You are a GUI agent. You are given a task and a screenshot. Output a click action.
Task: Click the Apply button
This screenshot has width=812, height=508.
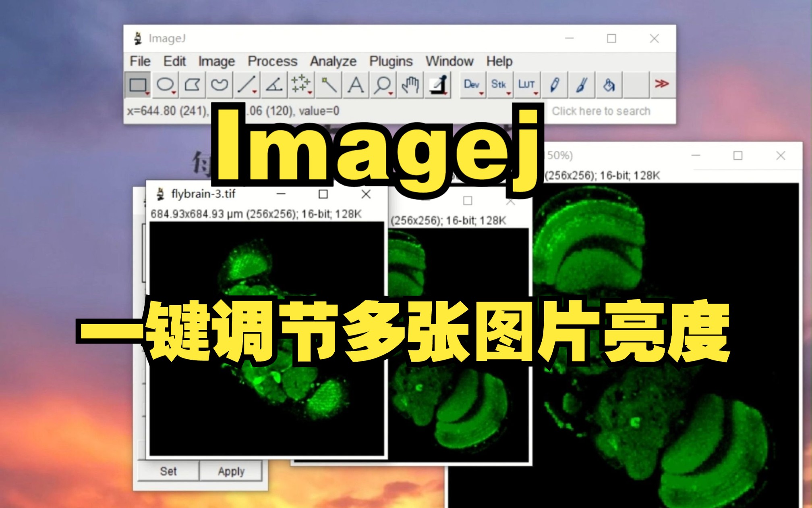tap(231, 471)
